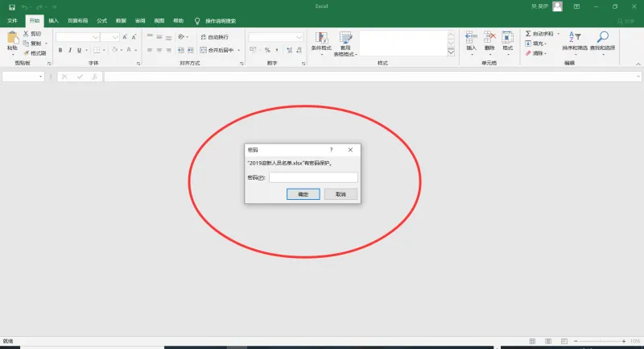Click the Format as Table icon
This screenshot has width=644, height=349.
coord(345,38)
